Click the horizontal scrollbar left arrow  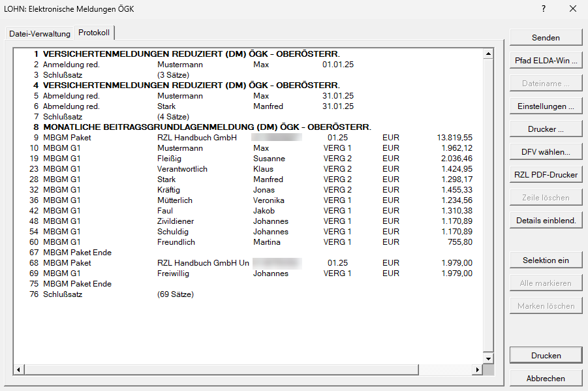[18, 369]
